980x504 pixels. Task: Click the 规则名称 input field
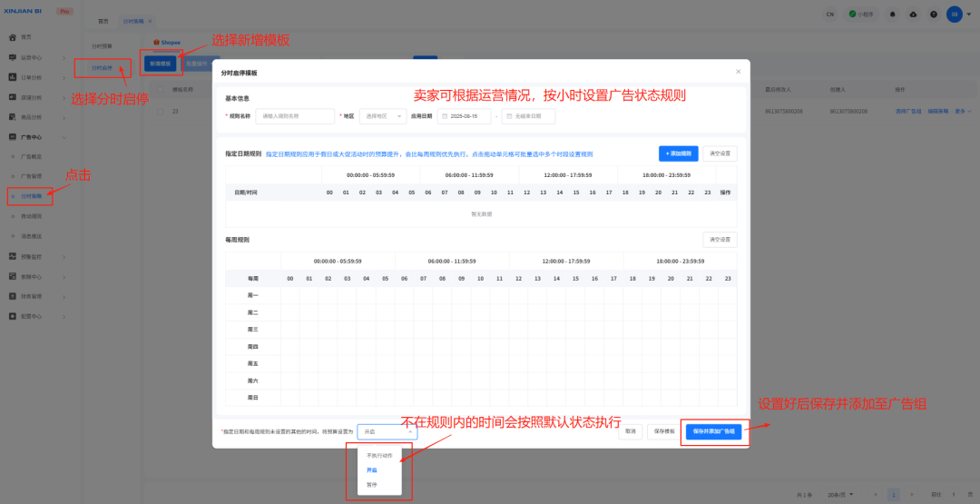295,116
